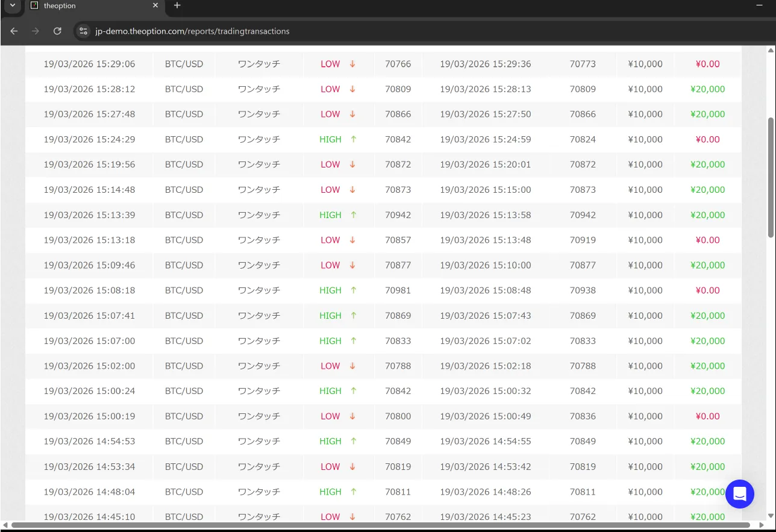Click the HIGH label in 15:07:41 row

(x=330, y=316)
